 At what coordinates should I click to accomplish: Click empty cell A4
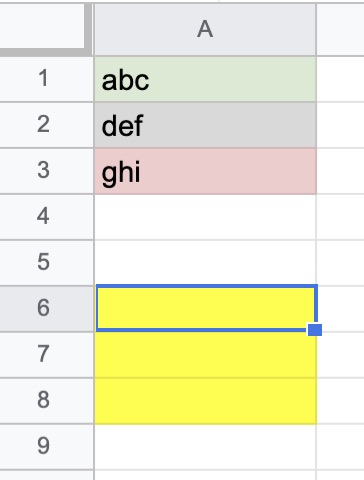tap(205, 217)
